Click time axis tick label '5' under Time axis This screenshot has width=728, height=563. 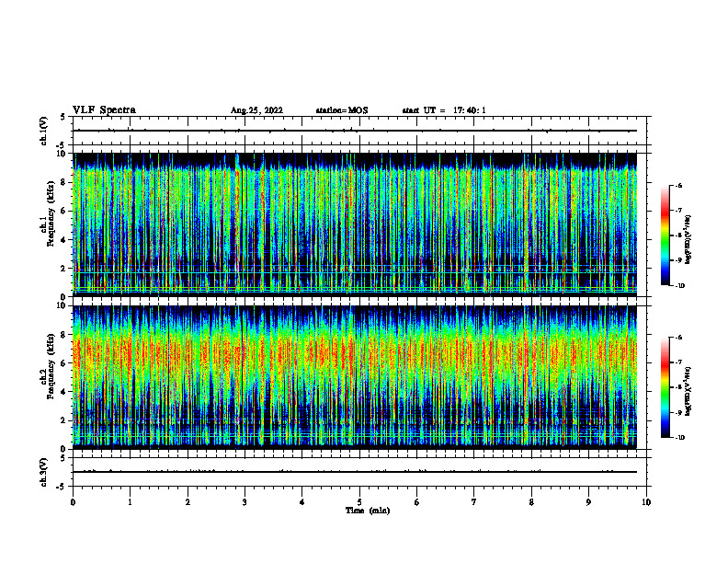pyautogui.click(x=359, y=502)
